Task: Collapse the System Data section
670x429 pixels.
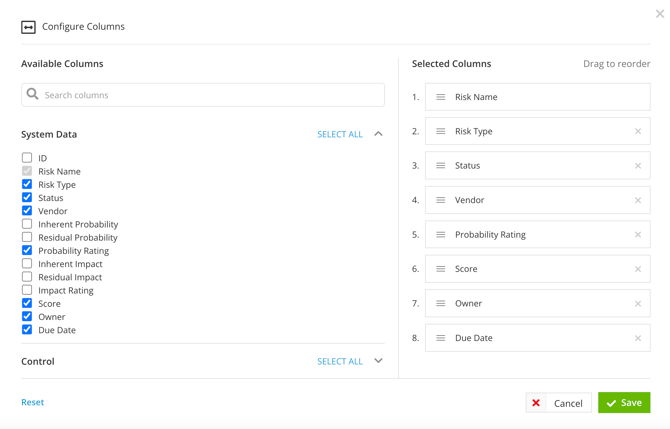Action: (378, 134)
